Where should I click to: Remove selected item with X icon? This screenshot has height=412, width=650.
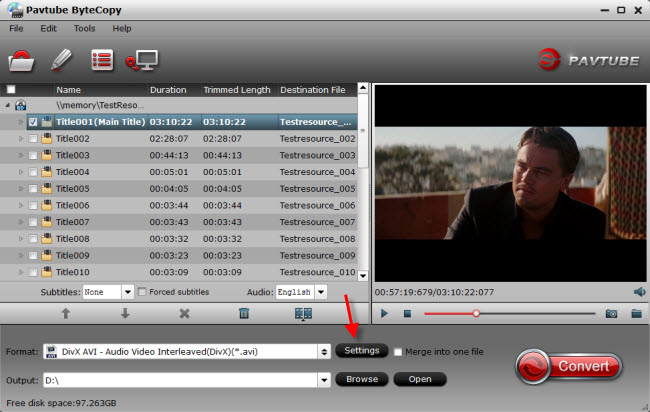pyautogui.click(x=184, y=313)
